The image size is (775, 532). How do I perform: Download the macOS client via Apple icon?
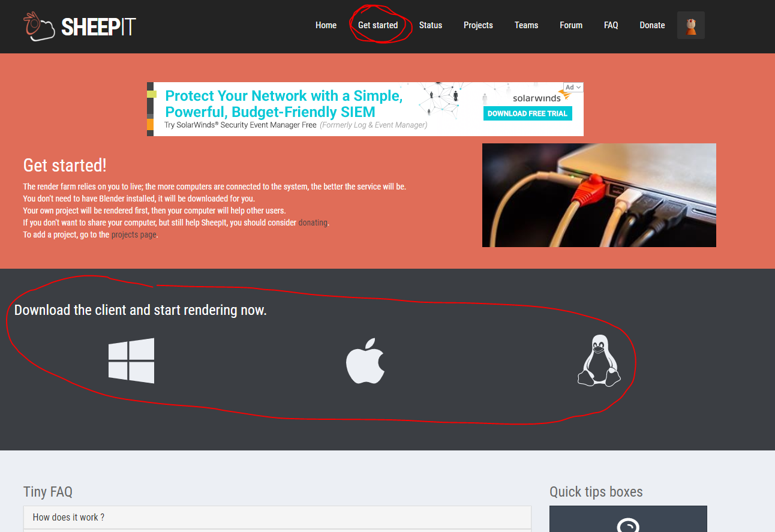(x=365, y=360)
